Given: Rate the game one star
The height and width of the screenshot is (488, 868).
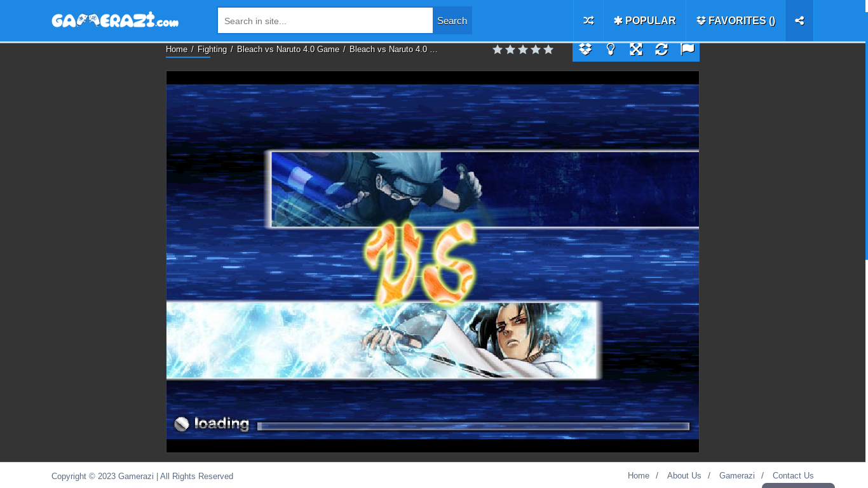Looking at the screenshot, I should 498,50.
